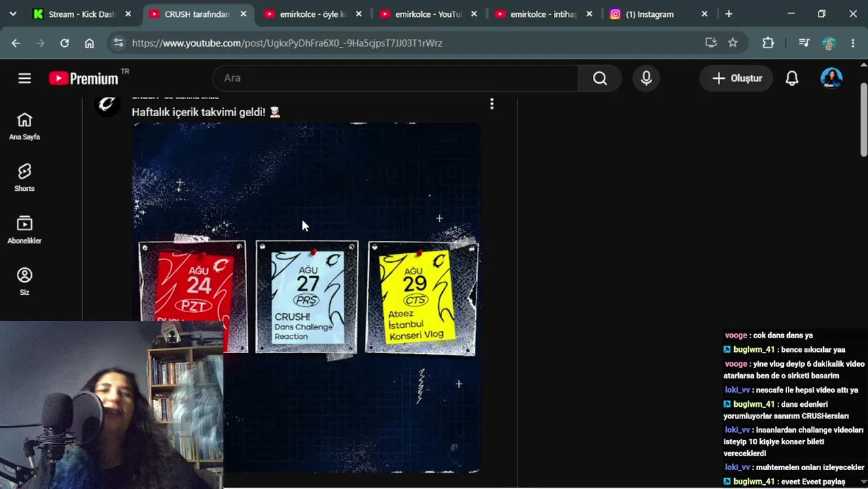Minimize the browser window
The image size is (868, 489).
pos(791,14)
